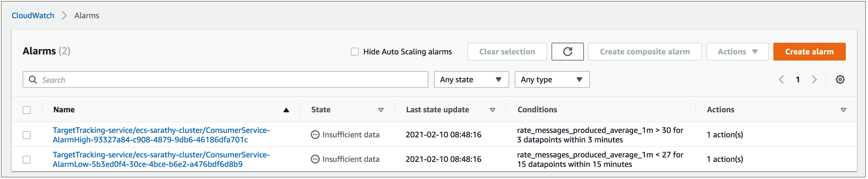The width and height of the screenshot is (868, 179).
Task: Sort by State column arrow
Action: (x=381, y=110)
